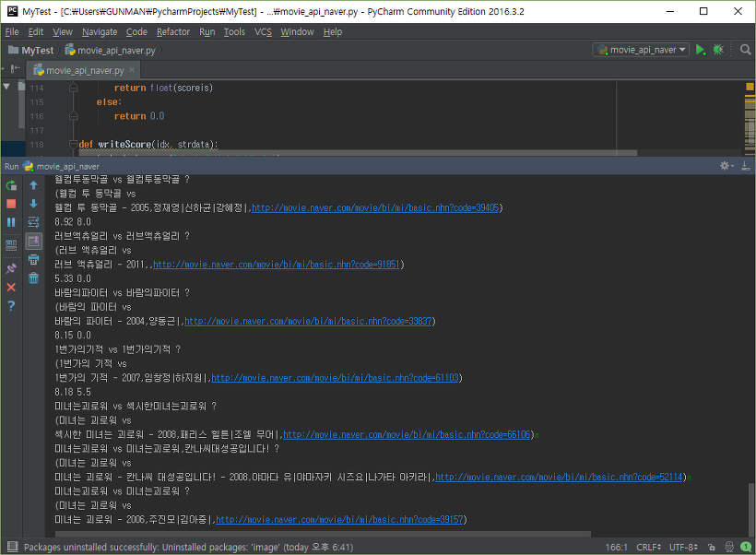
Task: Clear console output with the trash icon
Action: click(x=32, y=277)
